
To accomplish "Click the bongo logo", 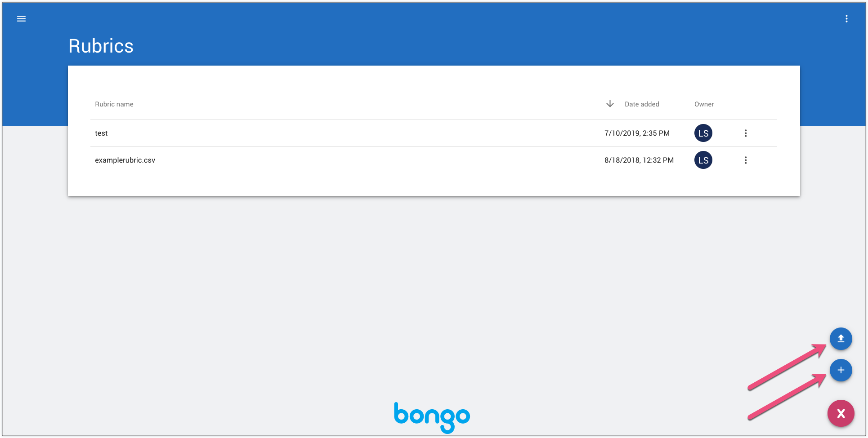I will (x=432, y=416).
